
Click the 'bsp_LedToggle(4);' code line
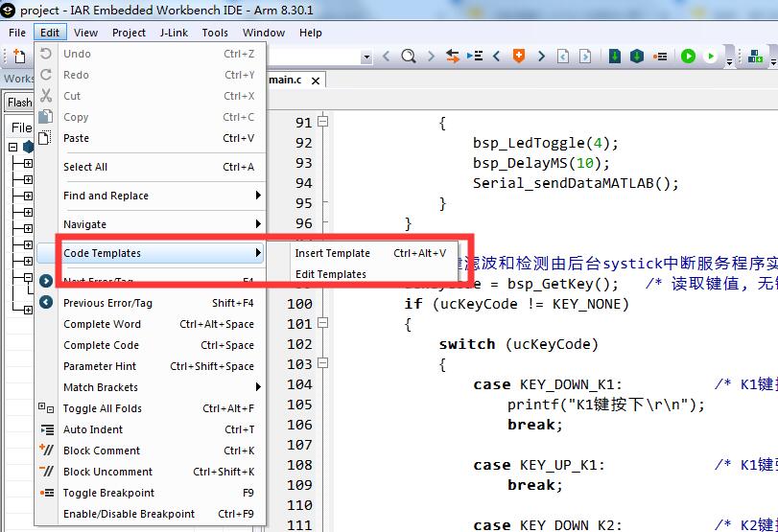[546, 143]
